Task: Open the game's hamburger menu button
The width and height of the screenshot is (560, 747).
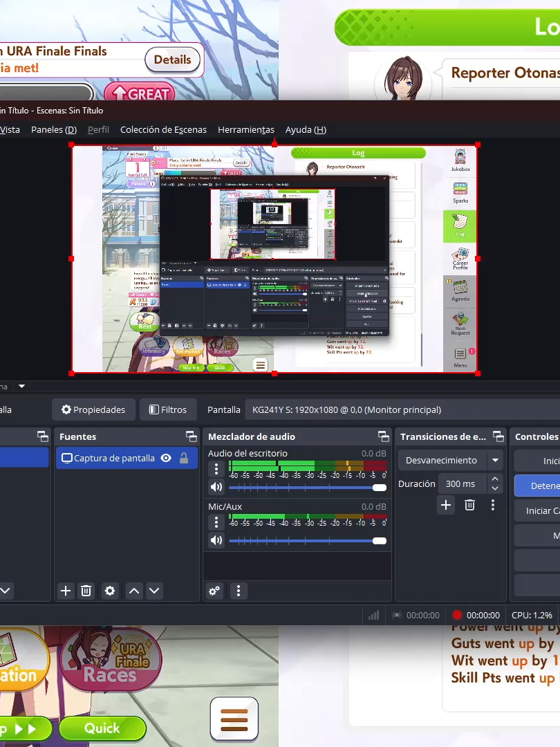Action: tap(234, 719)
